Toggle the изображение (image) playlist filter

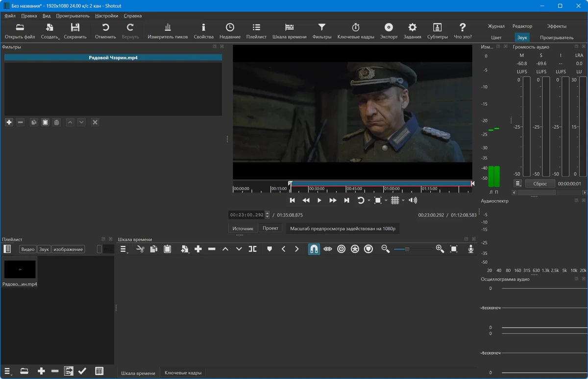click(x=68, y=249)
